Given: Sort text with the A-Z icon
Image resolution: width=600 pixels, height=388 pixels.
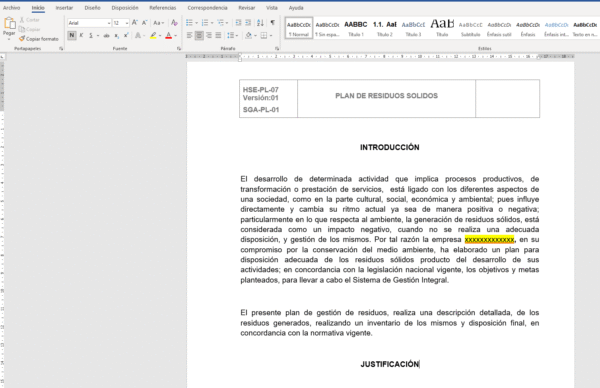Looking at the screenshot, I should click(x=260, y=23).
